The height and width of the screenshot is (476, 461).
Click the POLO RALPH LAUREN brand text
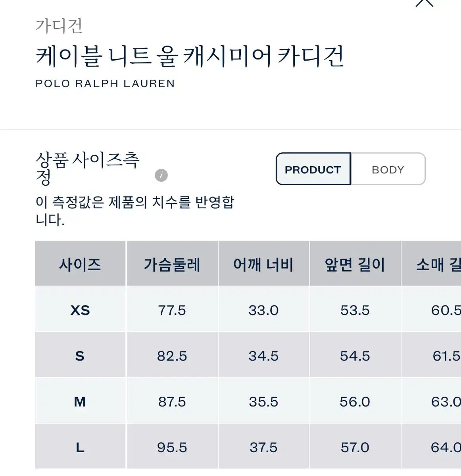click(x=105, y=84)
